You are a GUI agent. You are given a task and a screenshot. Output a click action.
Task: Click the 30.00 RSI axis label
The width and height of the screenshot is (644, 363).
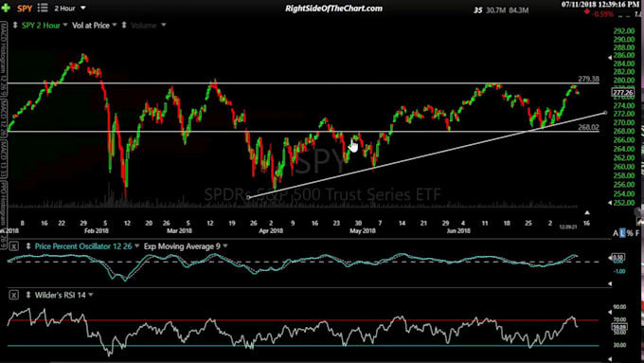[619, 344]
